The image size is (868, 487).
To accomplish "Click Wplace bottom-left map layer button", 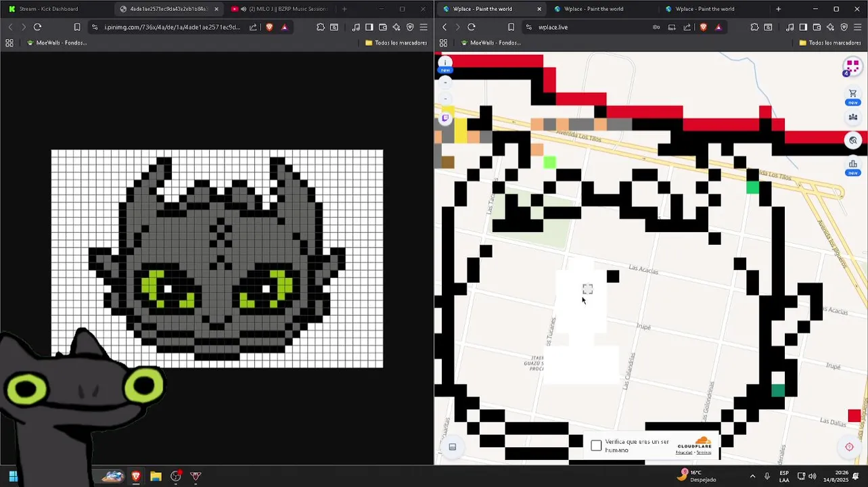I will (x=453, y=446).
